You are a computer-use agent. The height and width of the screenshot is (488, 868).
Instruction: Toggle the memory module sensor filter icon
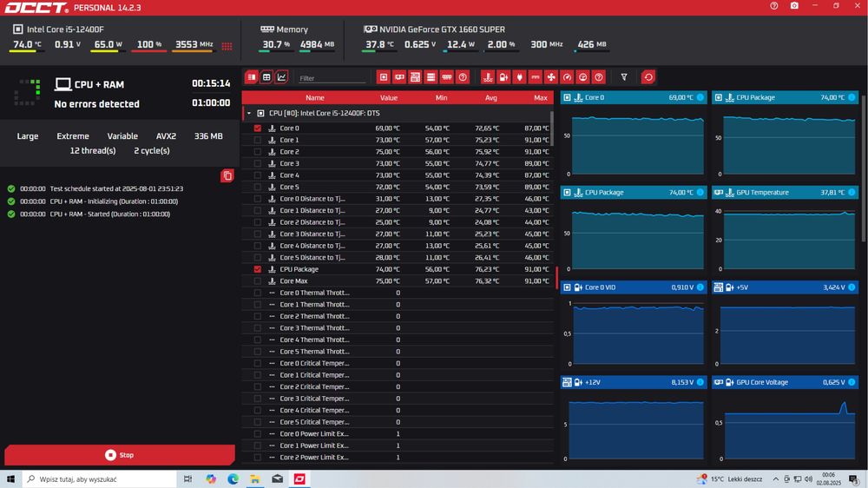click(447, 77)
